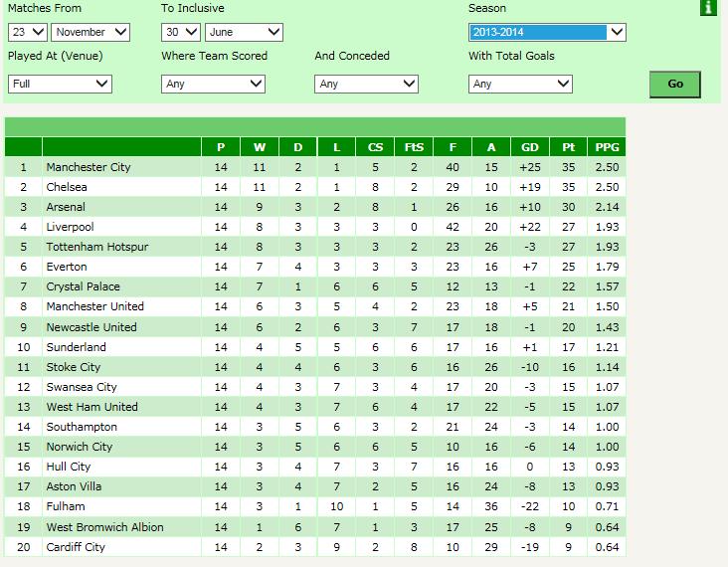The width and height of the screenshot is (728, 567).
Task: Open the November start month dropdown
Action: 91,32
